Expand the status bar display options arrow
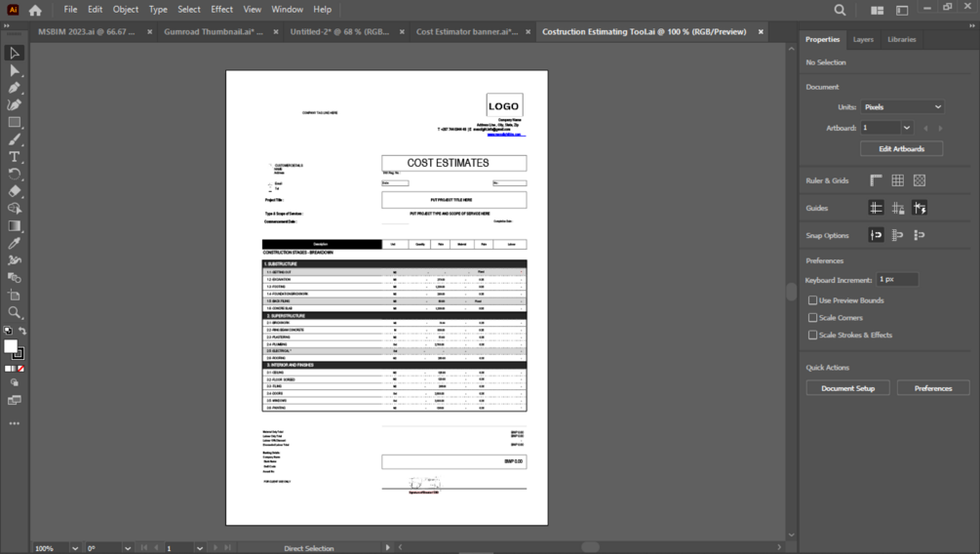Viewport: 980px width, 554px height. (387, 548)
